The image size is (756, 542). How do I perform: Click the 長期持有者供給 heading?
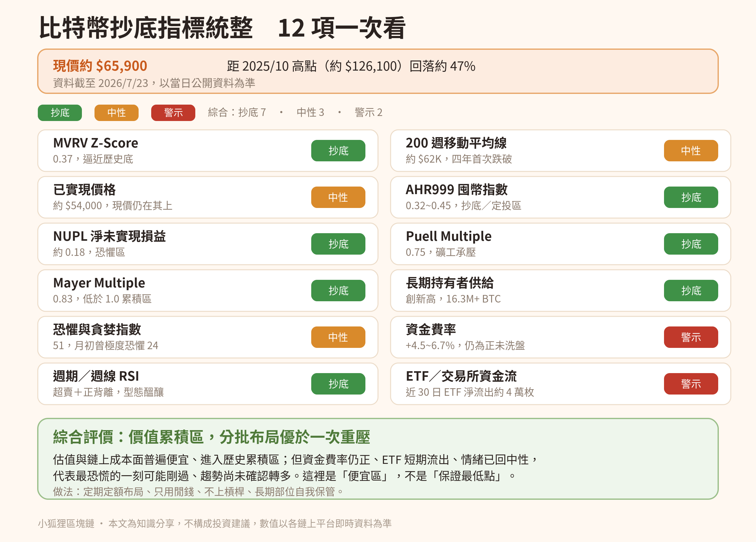coord(450,283)
